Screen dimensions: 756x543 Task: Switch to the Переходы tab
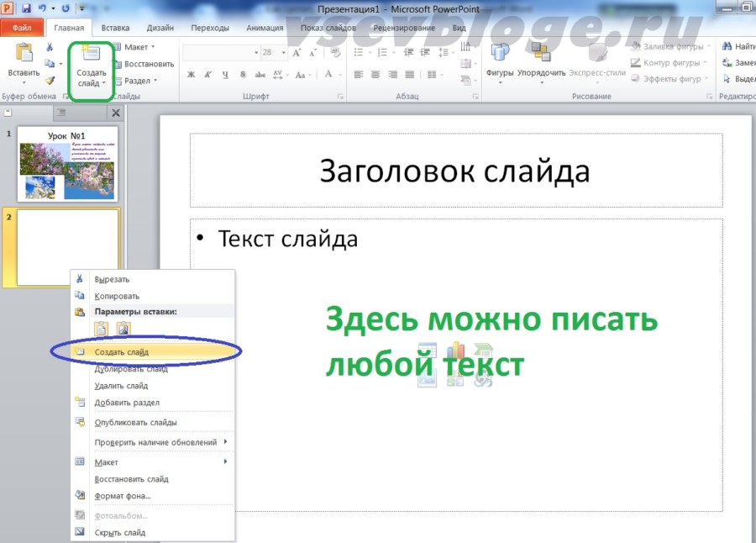click(210, 28)
